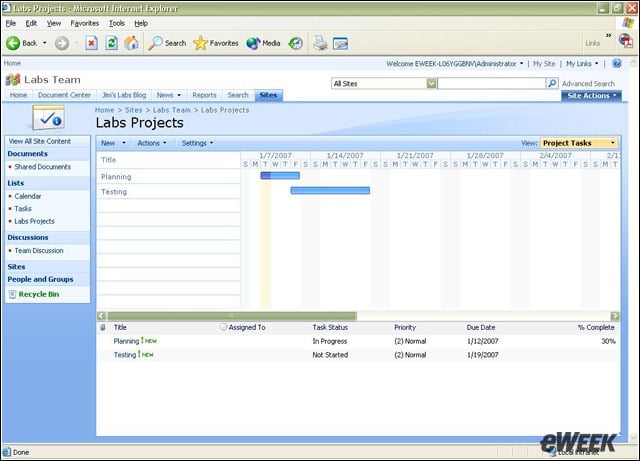Open the My Links dropdown
Viewport: 640px width, 461px height.
pos(582,64)
